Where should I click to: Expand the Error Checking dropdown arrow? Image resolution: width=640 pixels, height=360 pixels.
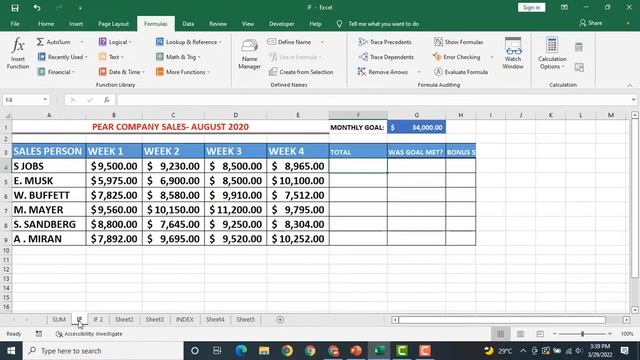point(491,57)
